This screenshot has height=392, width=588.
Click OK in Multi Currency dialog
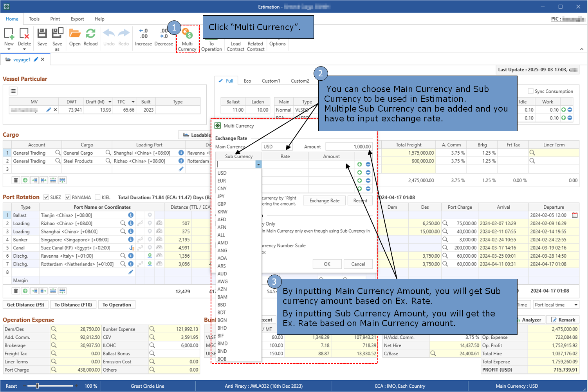coord(327,264)
